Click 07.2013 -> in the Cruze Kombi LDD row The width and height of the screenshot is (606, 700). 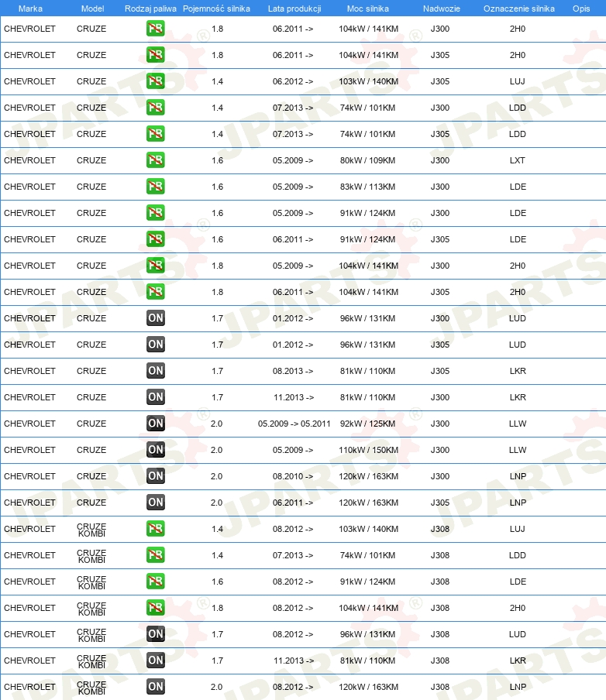(293, 555)
